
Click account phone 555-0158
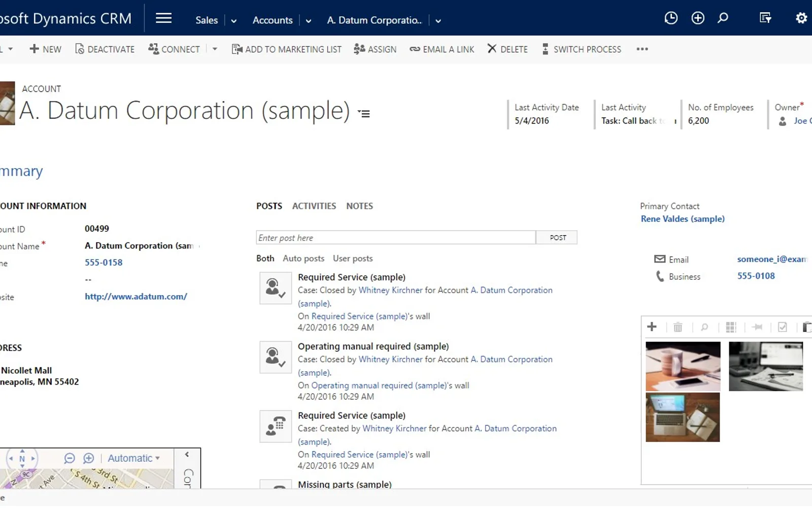[x=104, y=263]
